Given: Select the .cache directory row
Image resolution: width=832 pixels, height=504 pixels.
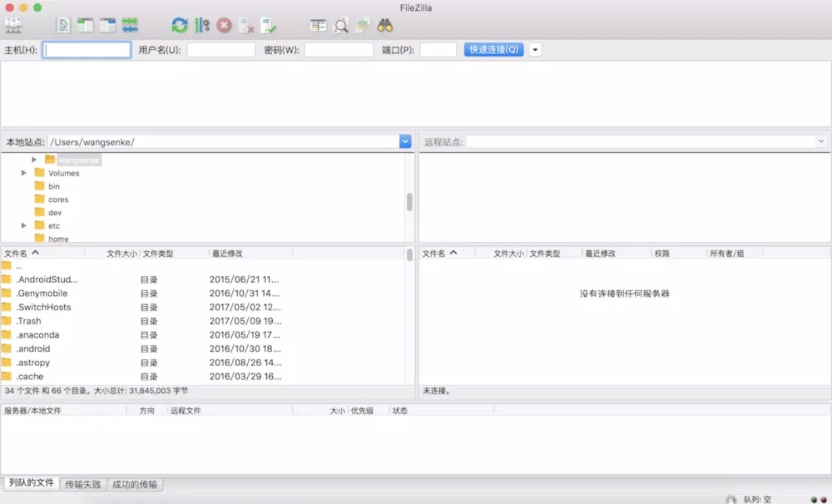Looking at the screenshot, I should click(x=202, y=376).
